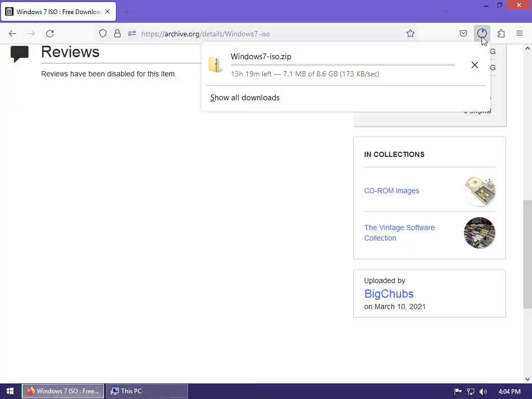Viewport: 532px width, 399px height.
Task: Open a new tab with plus button
Action: [x=127, y=12]
